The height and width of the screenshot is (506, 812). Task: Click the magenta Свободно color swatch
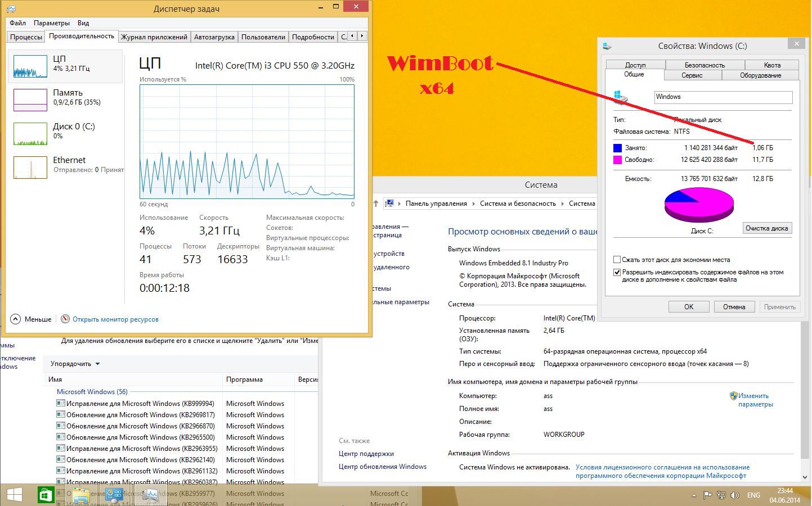click(x=617, y=160)
